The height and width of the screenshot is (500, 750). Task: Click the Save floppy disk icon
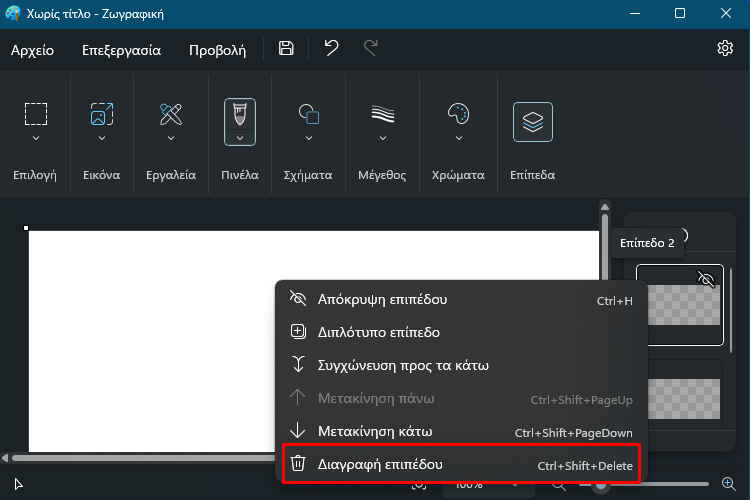286,48
